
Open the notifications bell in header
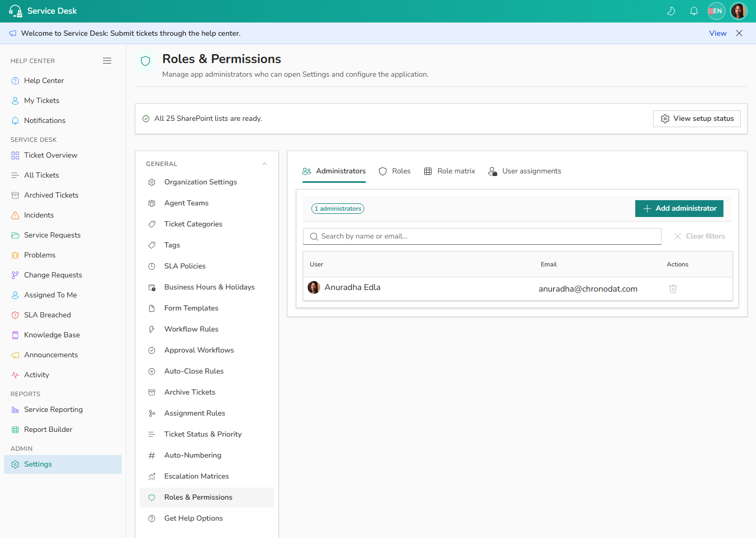(694, 11)
